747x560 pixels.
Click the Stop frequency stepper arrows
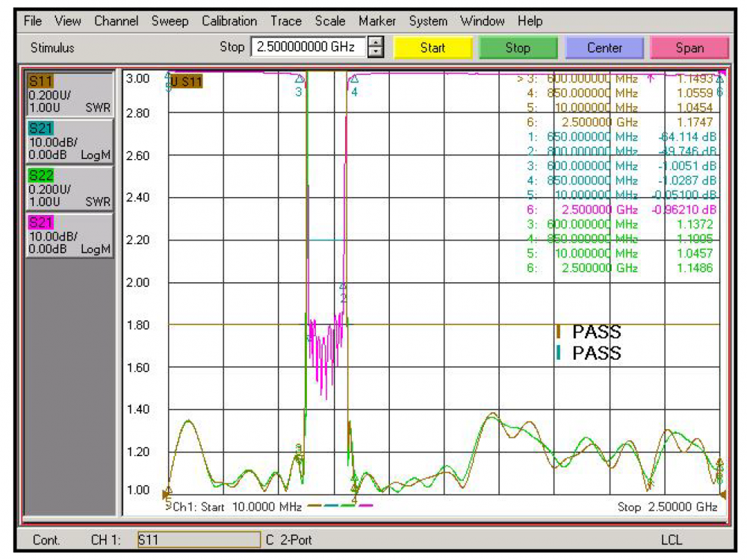[x=376, y=48]
